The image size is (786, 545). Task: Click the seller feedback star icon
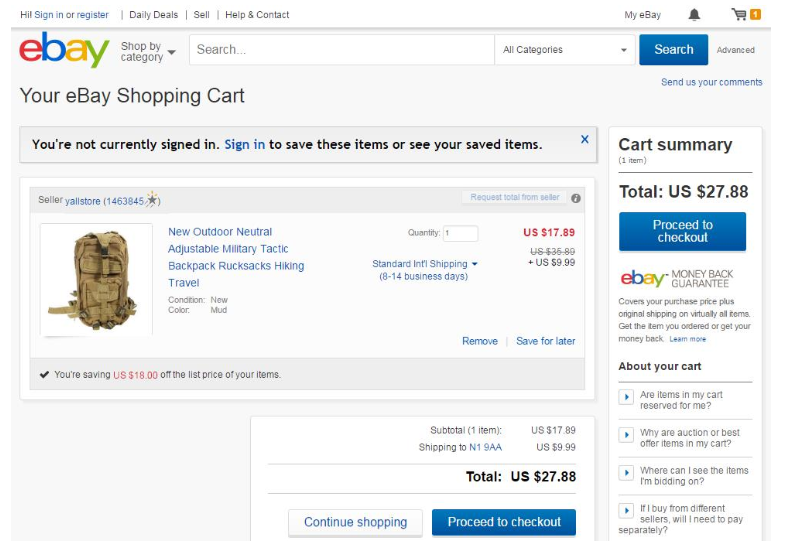[152, 200]
